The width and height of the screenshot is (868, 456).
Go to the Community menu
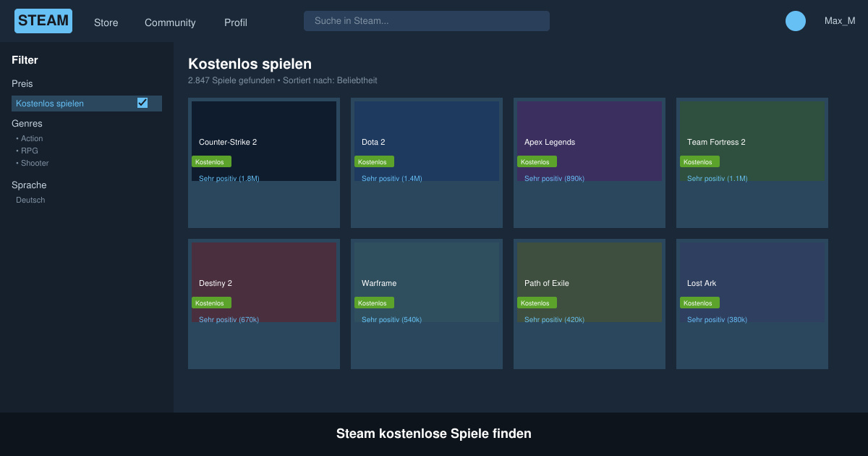[x=170, y=22]
